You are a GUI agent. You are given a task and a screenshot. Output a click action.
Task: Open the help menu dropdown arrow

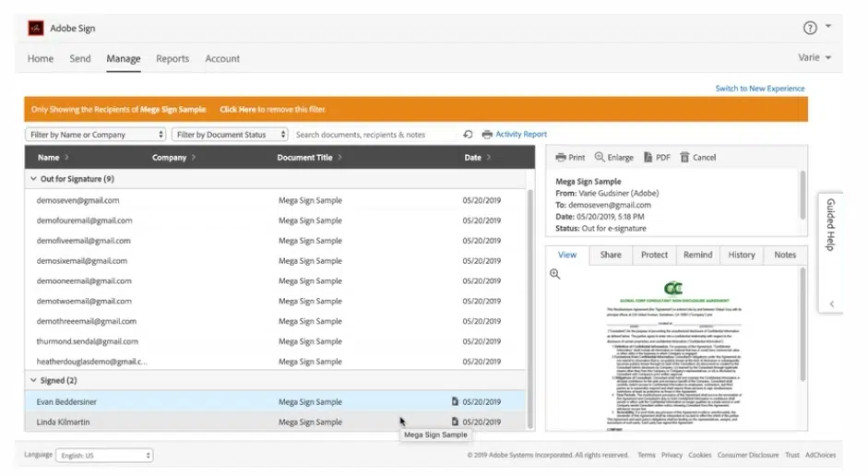tap(828, 26)
